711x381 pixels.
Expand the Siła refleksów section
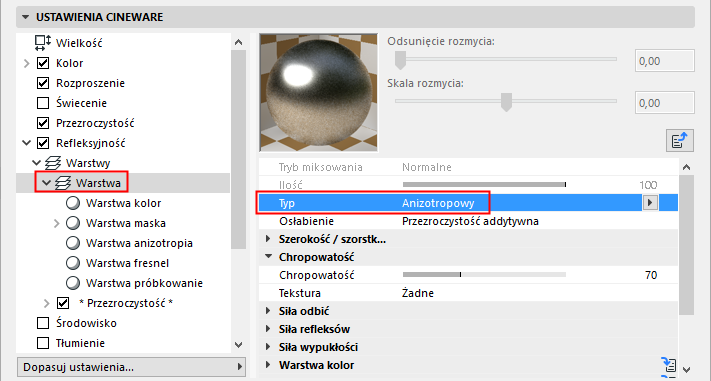pos(268,329)
